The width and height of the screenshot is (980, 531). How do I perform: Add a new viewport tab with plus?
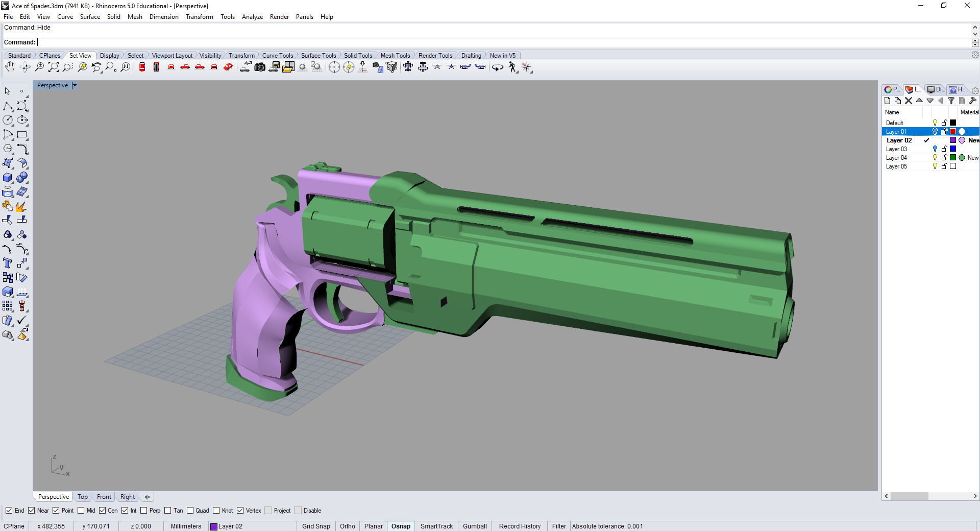147,497
